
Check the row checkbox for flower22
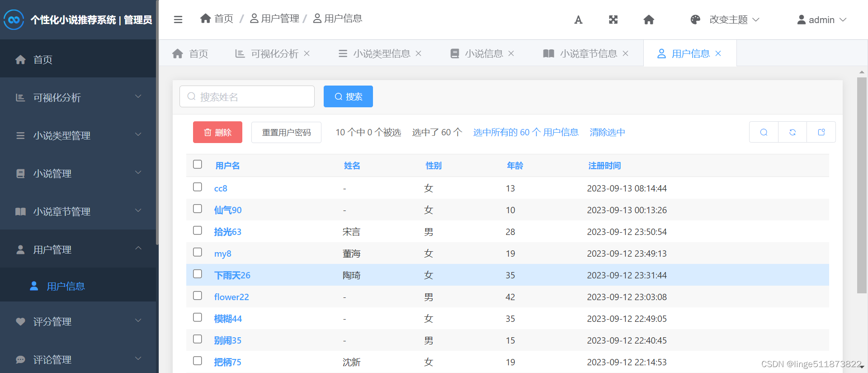198,296
